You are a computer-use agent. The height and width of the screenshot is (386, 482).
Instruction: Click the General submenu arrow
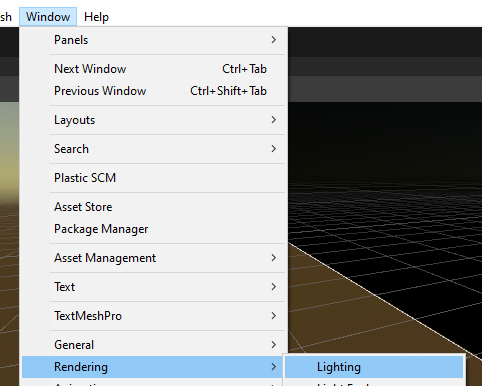[274, 345]
